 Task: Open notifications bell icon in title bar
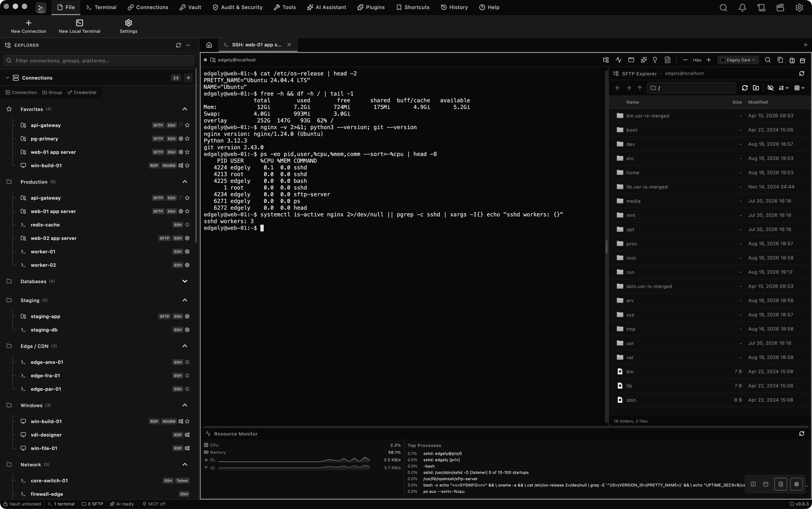(742, 8)
